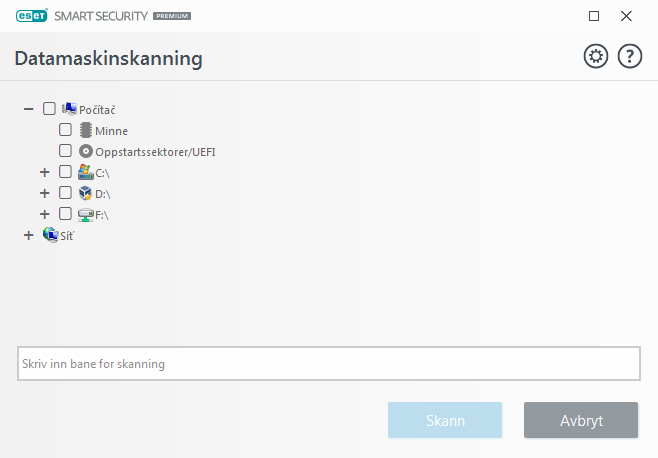Collapse the Počítač tree node

[x=28, y=109]
